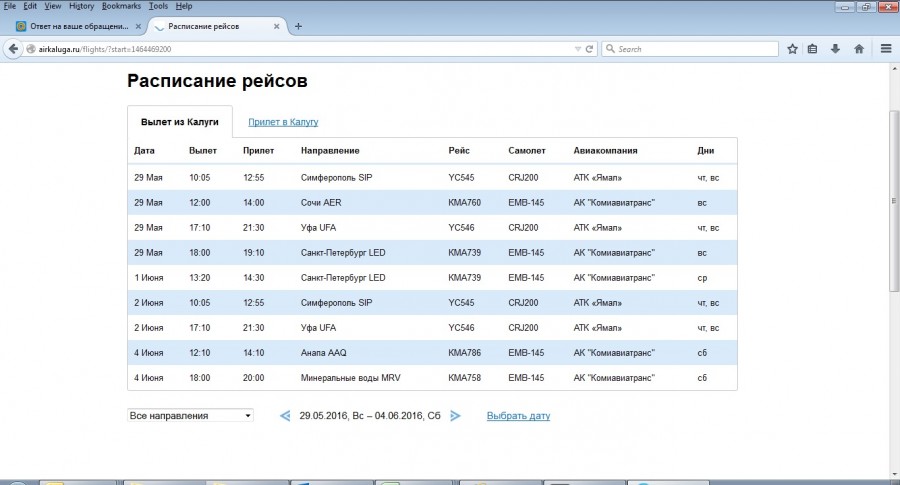The width and height of the screenshot is (900, 485).
Task: Switch to 'Прилет в Калугу' tab
Action: coord(283,122)
